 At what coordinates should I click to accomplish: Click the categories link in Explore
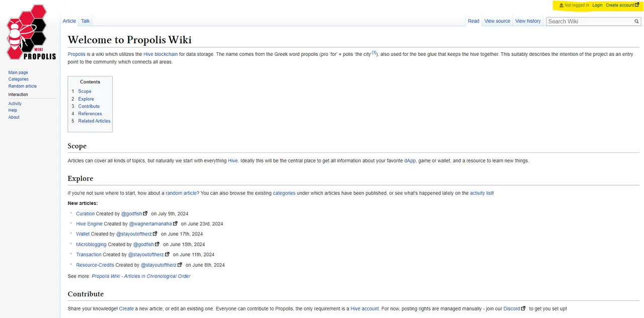click(x=284, y=193)
